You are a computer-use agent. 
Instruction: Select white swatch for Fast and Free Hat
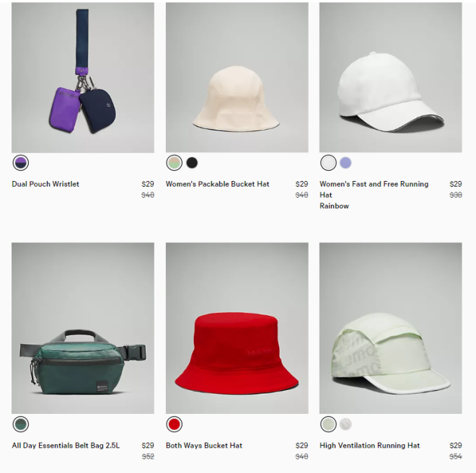[328, 163]
